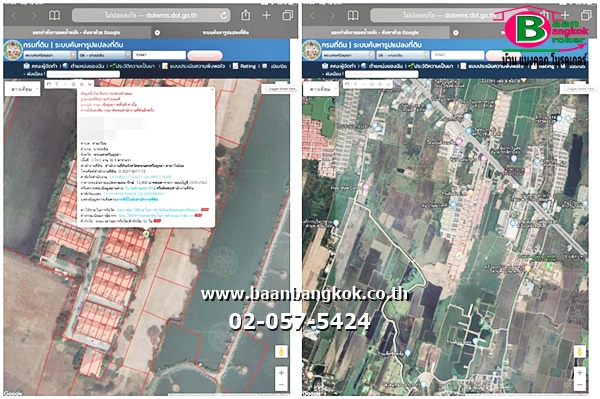
Task: Open a new tab in the left browser
Action: click(266, 15)
